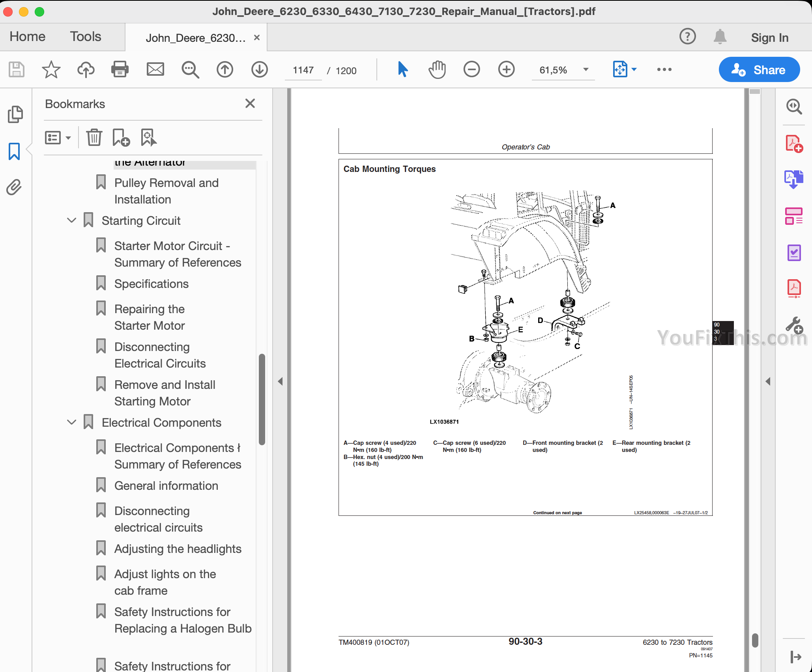Toggle the Page Thumbnails panel
Image resolution: width=812 pixels, height=672 pixels.
[15, 114]
